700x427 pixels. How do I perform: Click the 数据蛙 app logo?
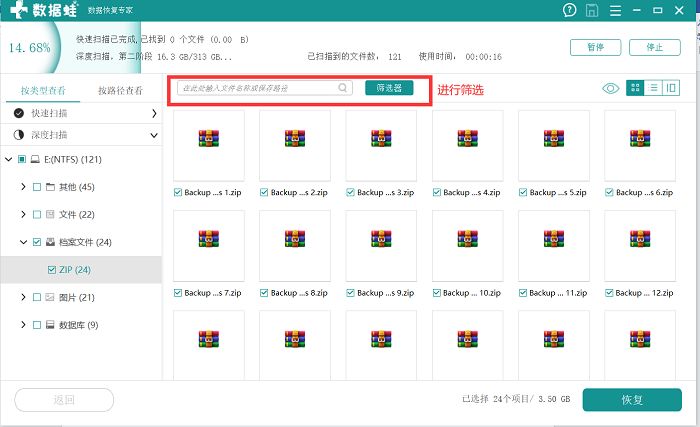pos(44,10)
